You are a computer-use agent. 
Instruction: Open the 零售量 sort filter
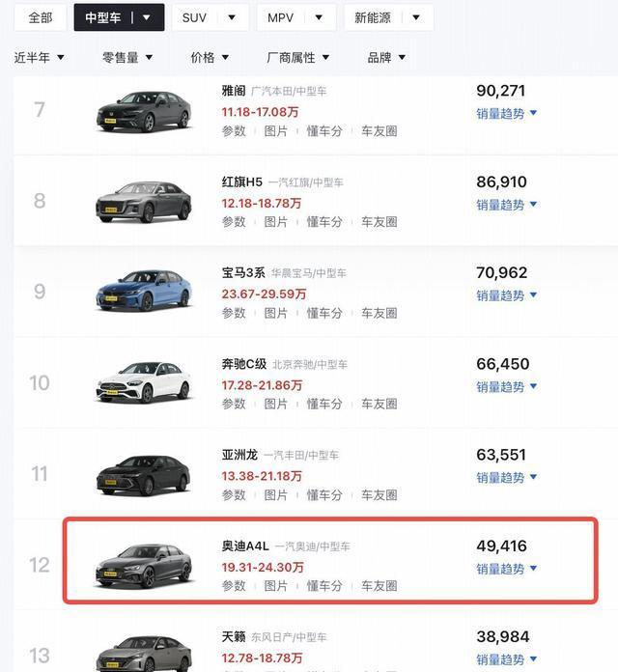(x=127, y=57)
